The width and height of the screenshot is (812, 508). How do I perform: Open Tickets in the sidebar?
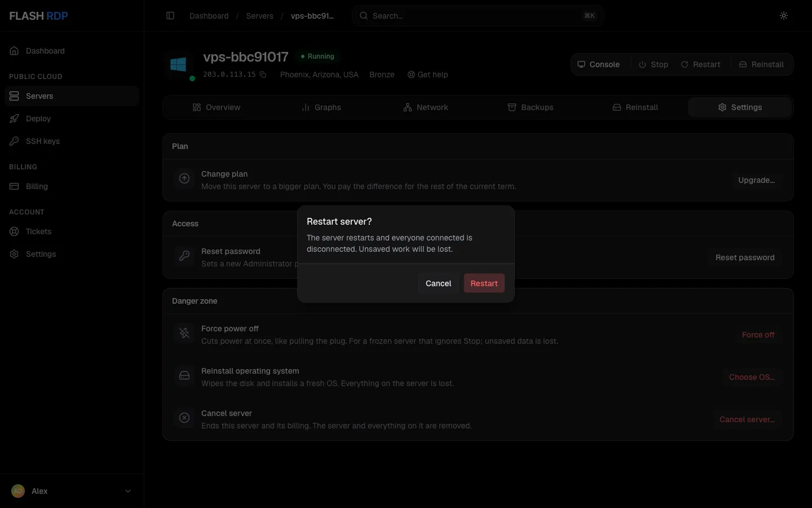pos(72,231)
